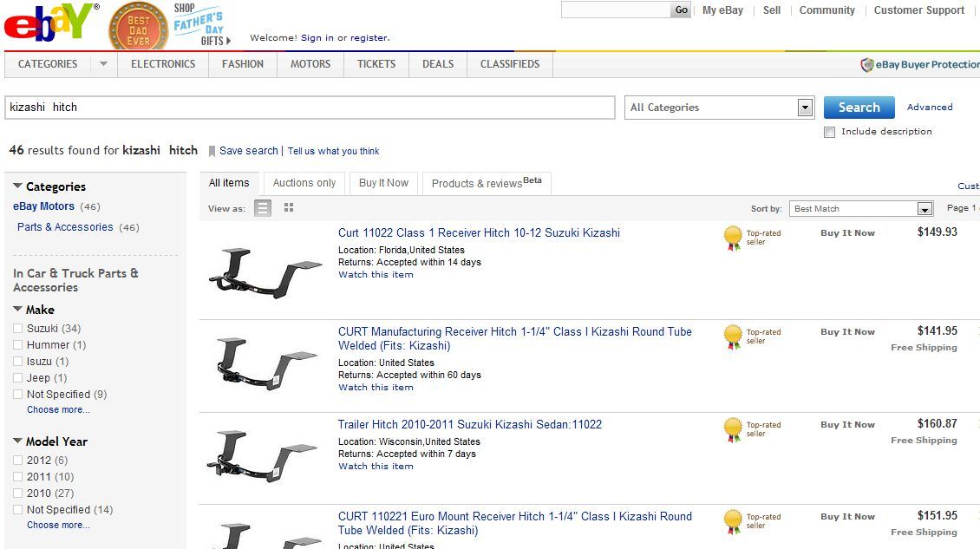The height and width of the screenshot is (549, 980).
Task: Click the Save search bookmark icon
Action: [x=212, y=151]
